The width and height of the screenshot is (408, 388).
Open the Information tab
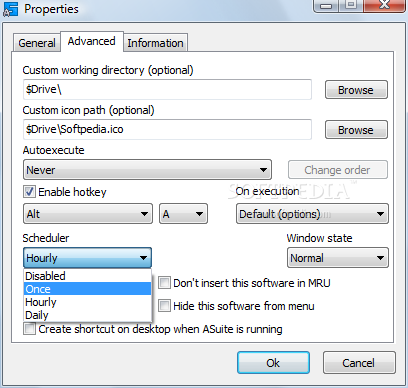[x=155, y=43]
